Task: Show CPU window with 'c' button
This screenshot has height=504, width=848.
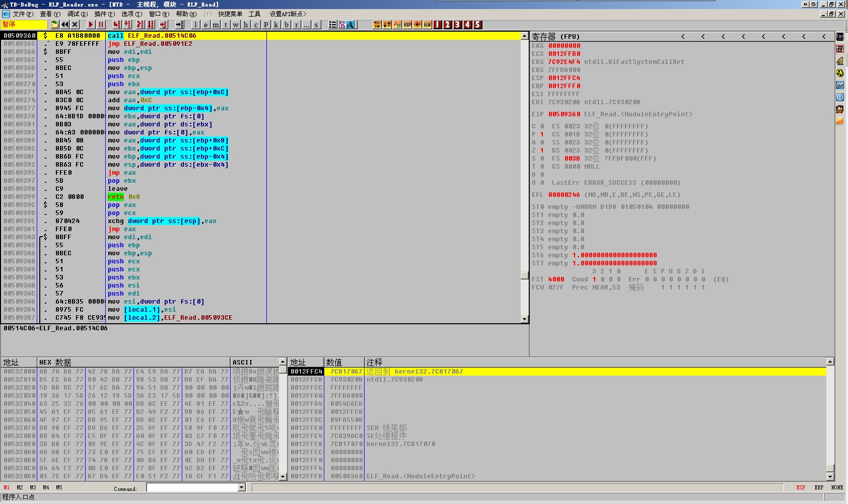Action: tap(256, 25)
